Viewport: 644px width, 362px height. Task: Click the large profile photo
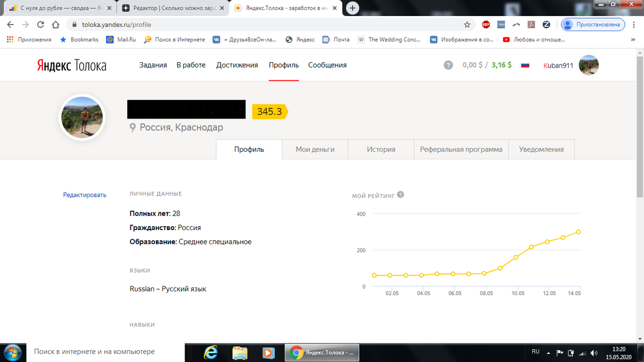[x=82, y=117]
